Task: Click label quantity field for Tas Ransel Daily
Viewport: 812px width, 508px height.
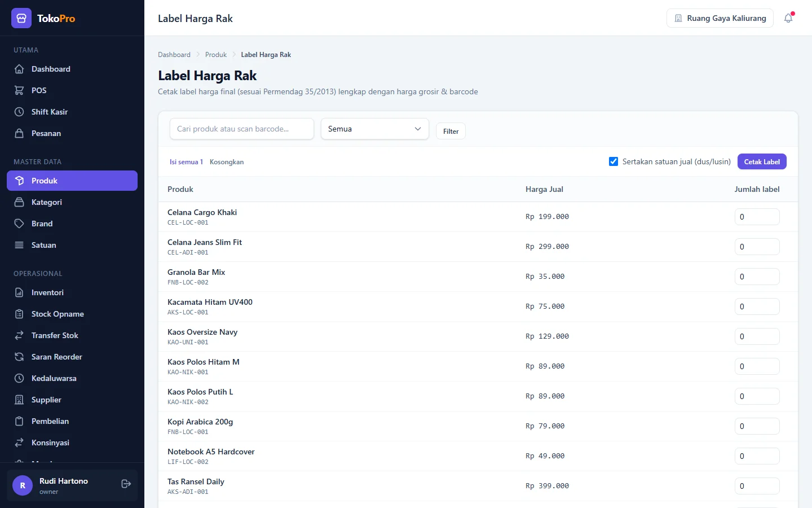Action: pos(757,486)
